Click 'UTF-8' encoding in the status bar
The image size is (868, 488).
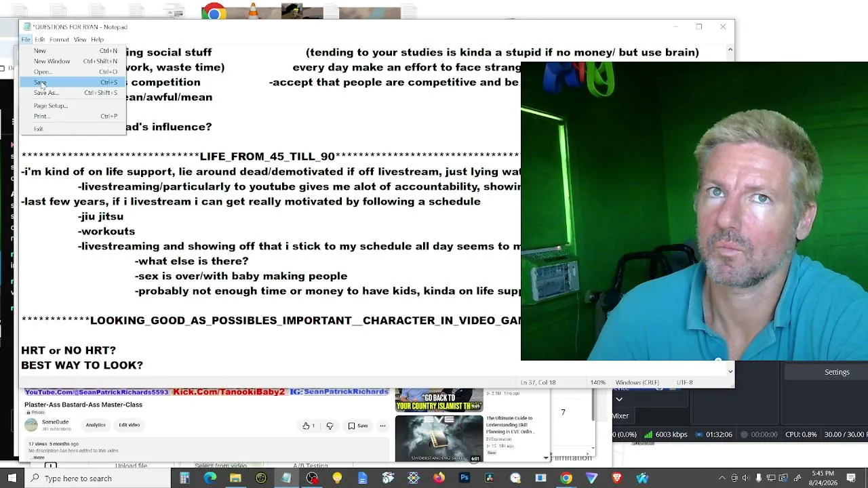pos(684,382)
